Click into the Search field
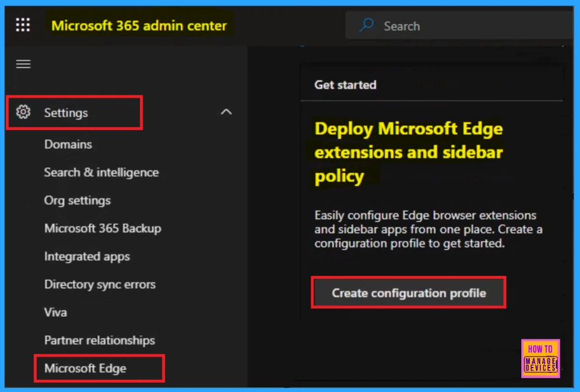 pos(458,26)
